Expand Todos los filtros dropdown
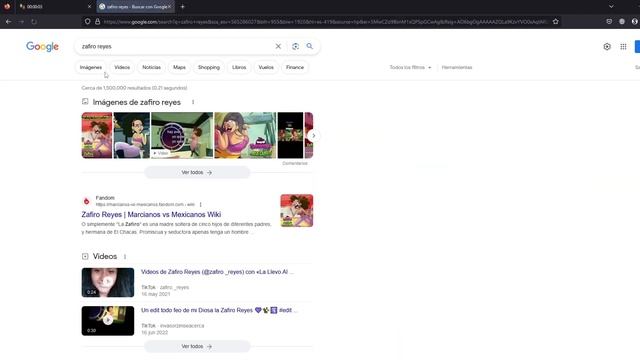 (410, 67)
